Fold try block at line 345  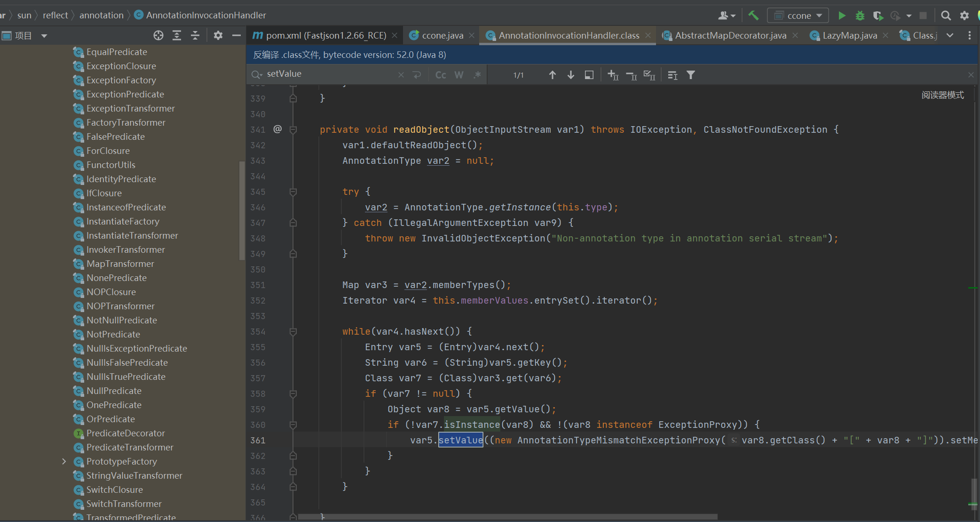[x=293, y=192]
